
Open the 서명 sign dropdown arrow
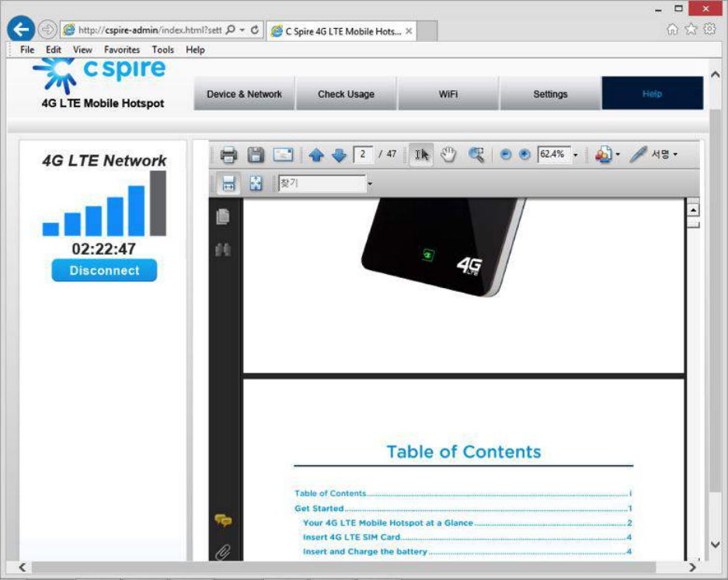coord(675,155)
